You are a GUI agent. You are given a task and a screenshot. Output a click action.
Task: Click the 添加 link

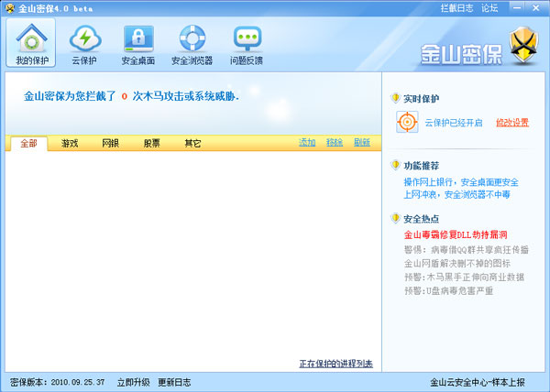[x=307, y=142]
